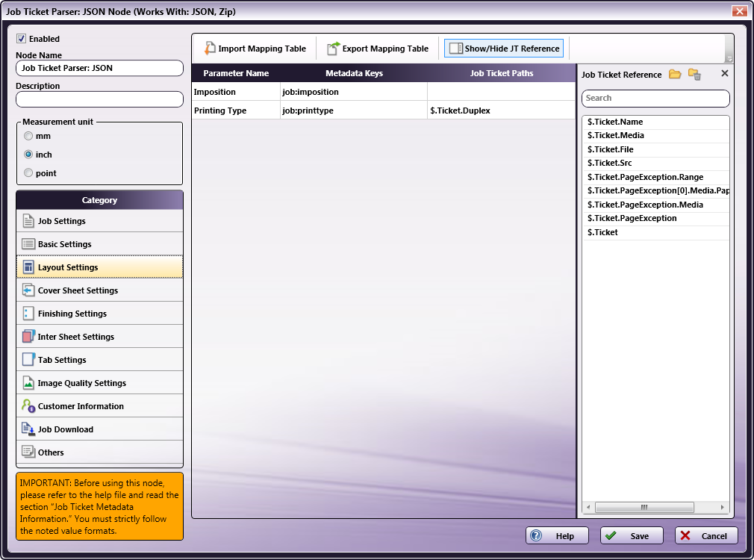The image size is (754, 560).
Task: Select $.Ticket.Name in the reference list
Action: tap(656, 122)
